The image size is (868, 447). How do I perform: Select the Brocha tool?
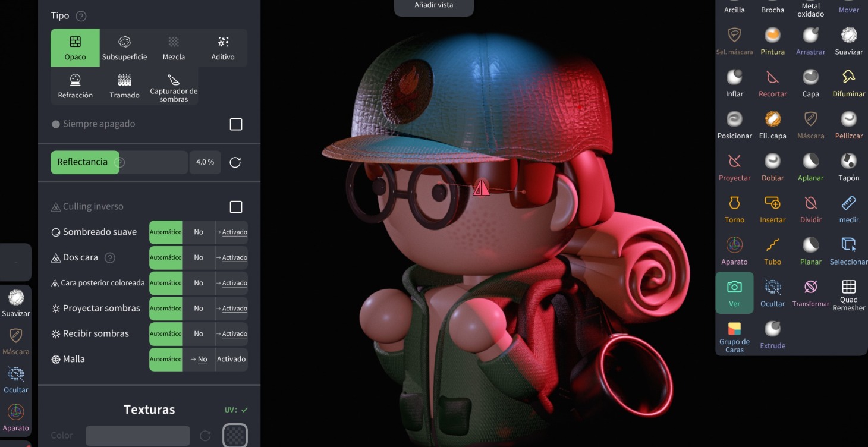click(x=772, y=8)
